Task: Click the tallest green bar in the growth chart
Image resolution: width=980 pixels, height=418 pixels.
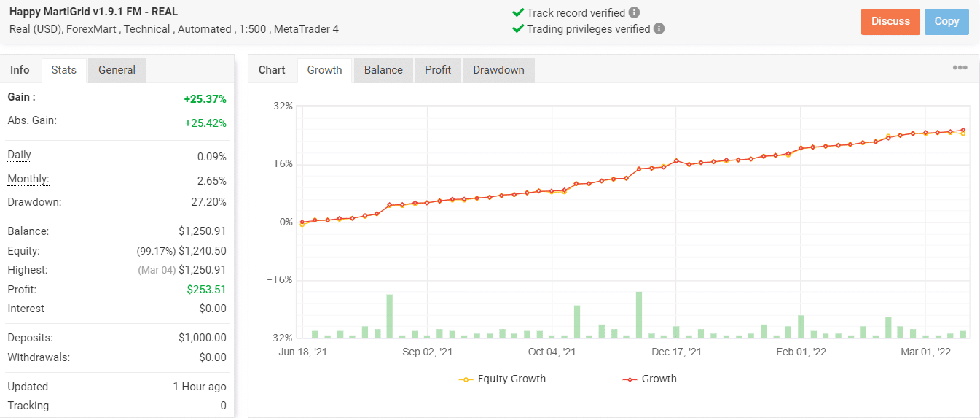Action: pyautogui.click(x=639, y=314)
